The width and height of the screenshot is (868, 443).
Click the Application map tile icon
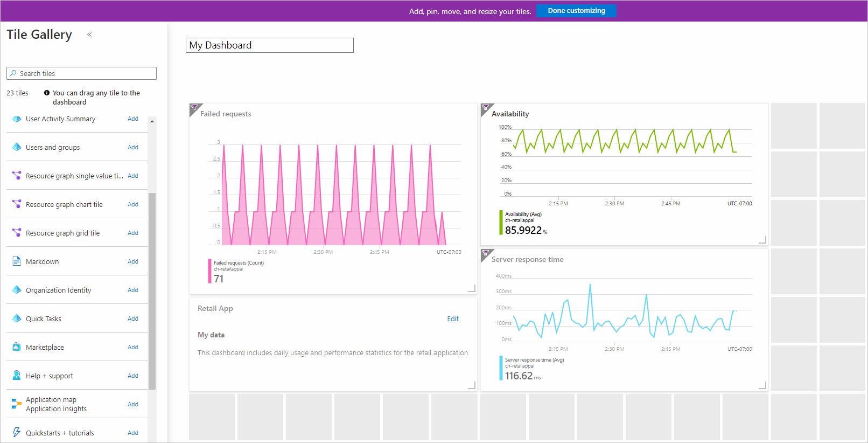click(16, 404)
